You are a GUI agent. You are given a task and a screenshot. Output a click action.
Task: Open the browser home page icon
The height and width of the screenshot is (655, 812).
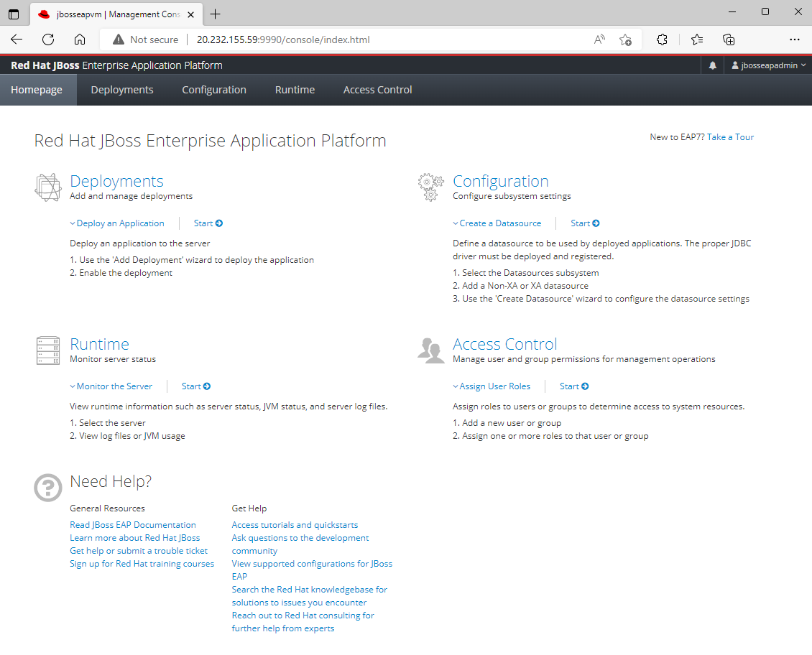tap(80, 40)
